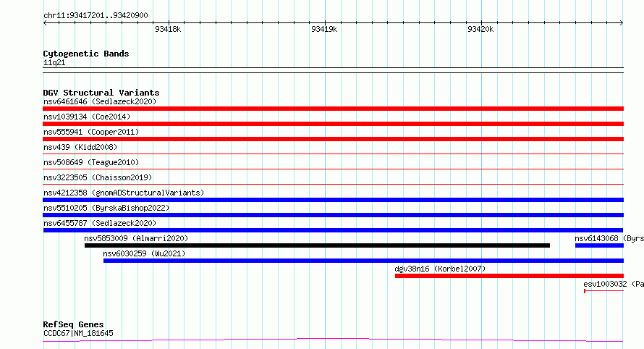
Task: Click the nsv6455787 (Sedlazeck2020) label
Action: pos(100,223)
